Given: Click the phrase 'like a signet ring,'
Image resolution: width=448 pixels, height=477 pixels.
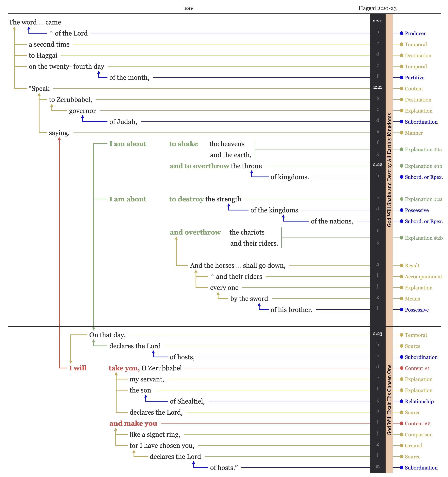Looking at the screenshot, I should tap(155, 434).
